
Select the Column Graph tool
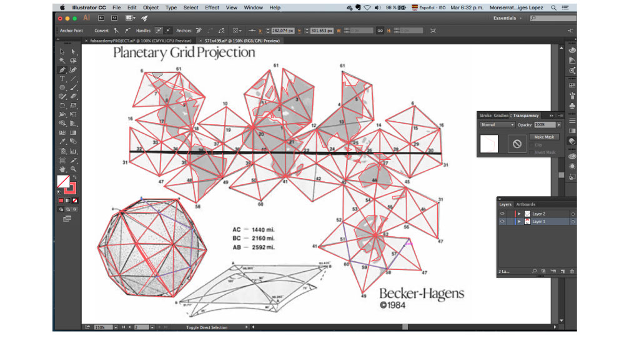(x=73, y=151)
